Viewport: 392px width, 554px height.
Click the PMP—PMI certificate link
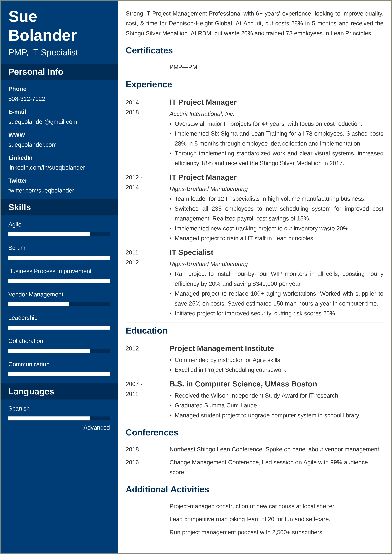[x=183, y=67]
